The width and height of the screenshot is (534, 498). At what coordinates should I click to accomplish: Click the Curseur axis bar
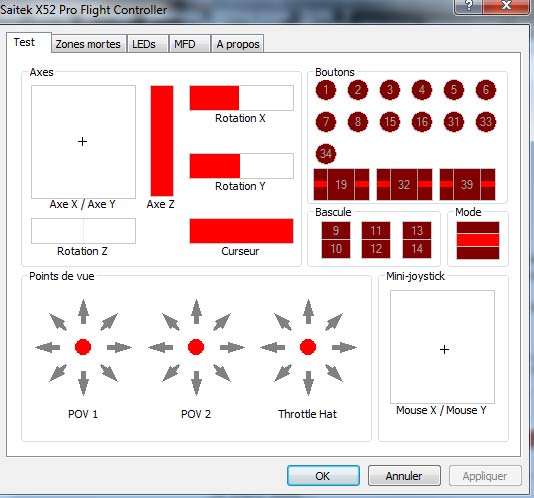tap(241, 231)
